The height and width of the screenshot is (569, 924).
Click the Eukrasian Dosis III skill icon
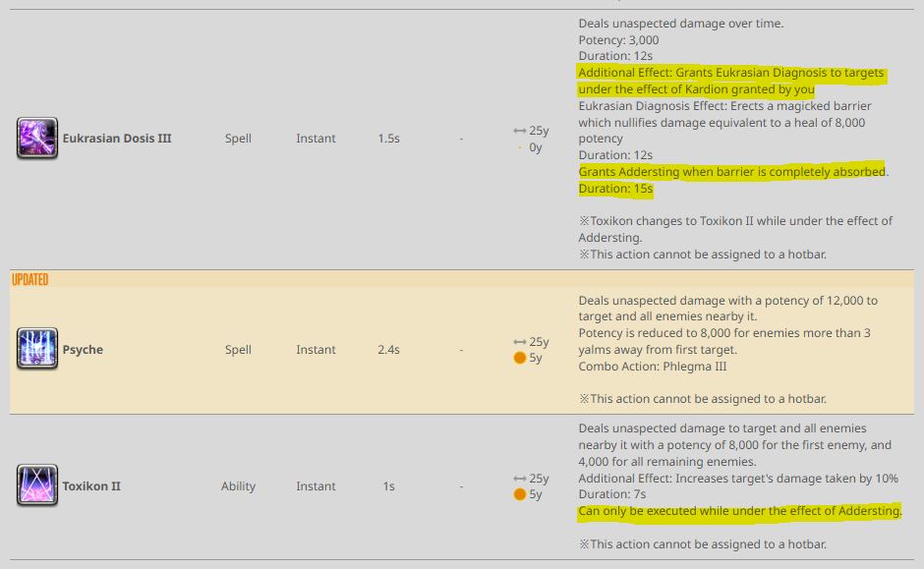37,138
